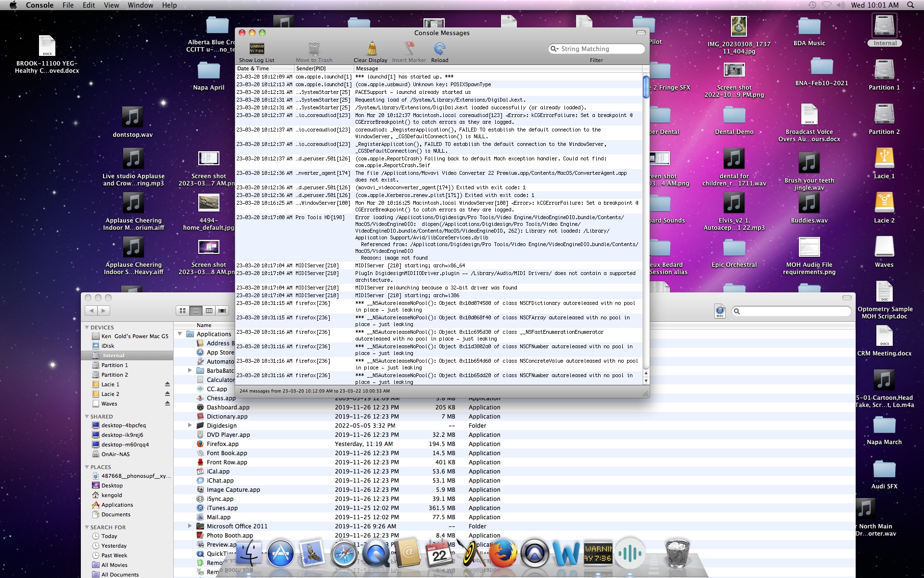Open Console icon in the Dock
This screenshot has height=578, width=924.
598,553
